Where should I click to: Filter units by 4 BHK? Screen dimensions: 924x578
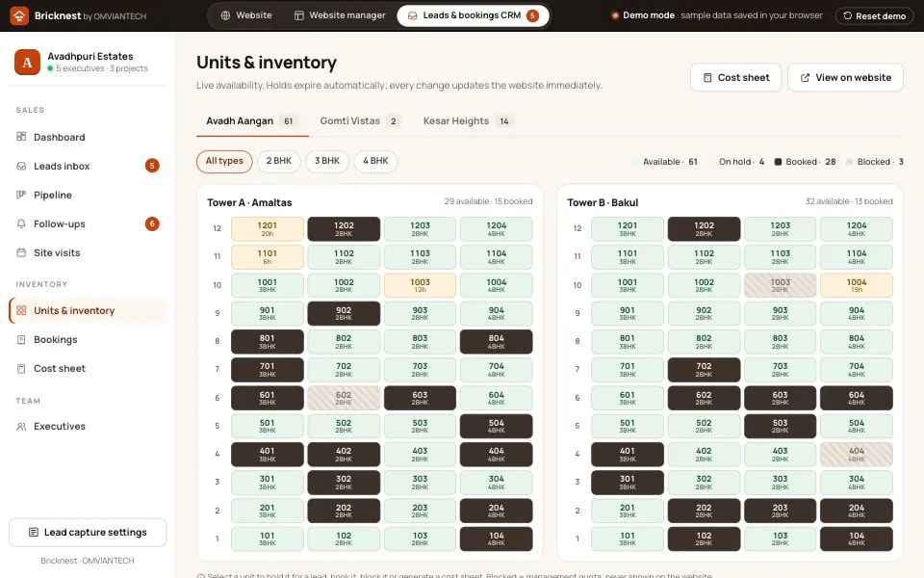(375, 161)
